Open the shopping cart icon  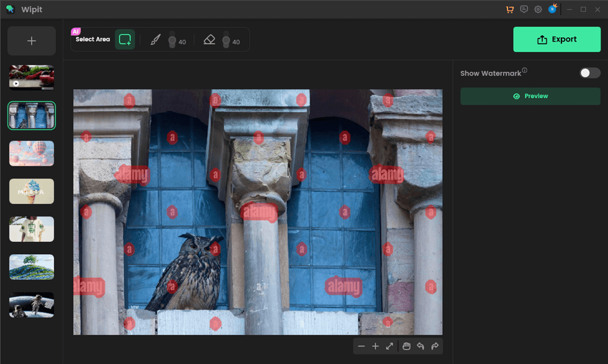510,9
